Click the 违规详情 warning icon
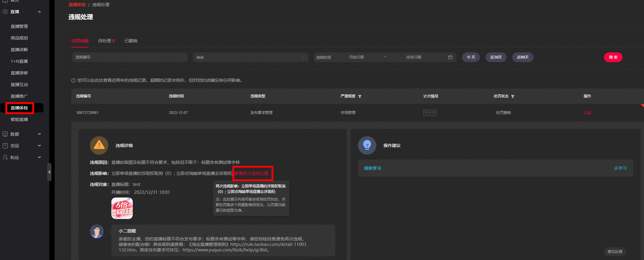The image size is (644, 260). 99,145
